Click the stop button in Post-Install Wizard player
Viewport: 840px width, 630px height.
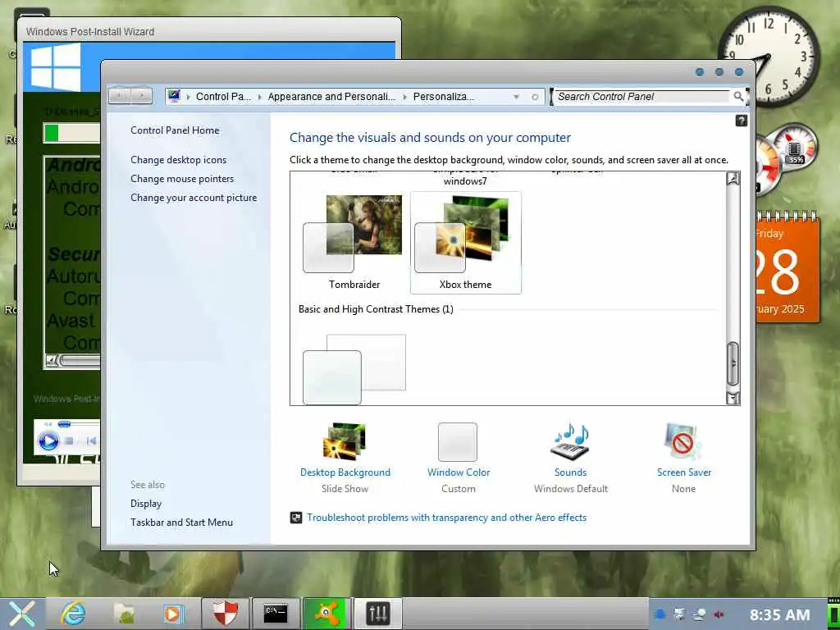coord(69,441)
